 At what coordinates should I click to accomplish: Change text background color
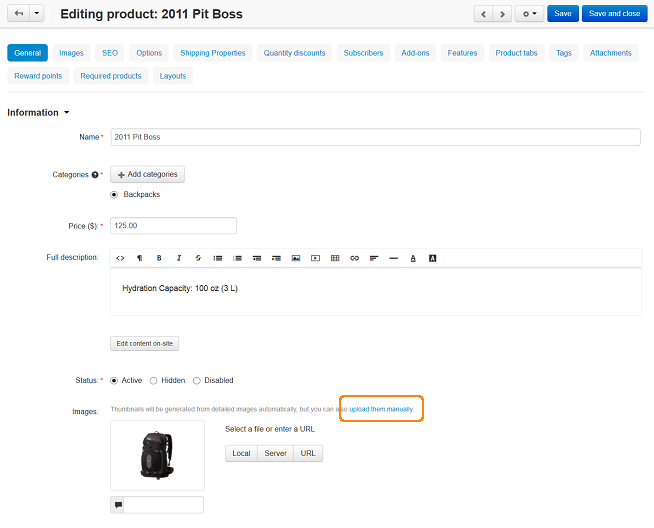pos(433,258)
